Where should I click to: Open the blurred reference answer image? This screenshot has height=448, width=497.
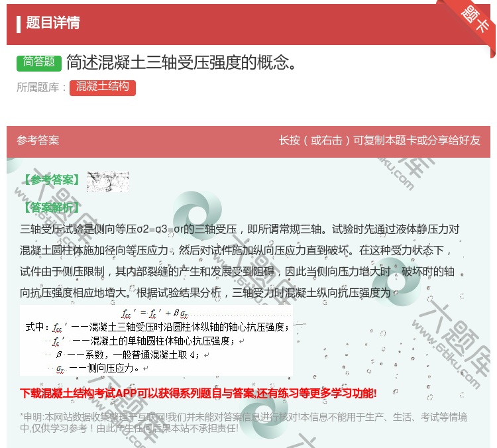pos(108,182)
